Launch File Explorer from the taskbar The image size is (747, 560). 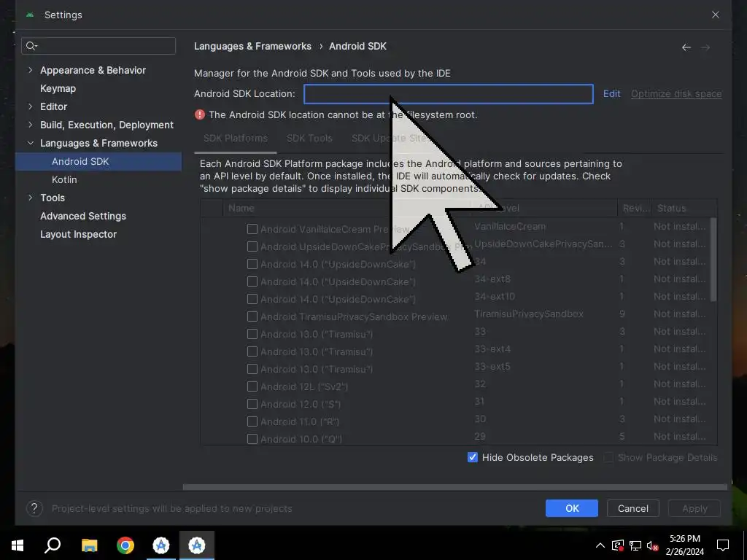[89, 545]
